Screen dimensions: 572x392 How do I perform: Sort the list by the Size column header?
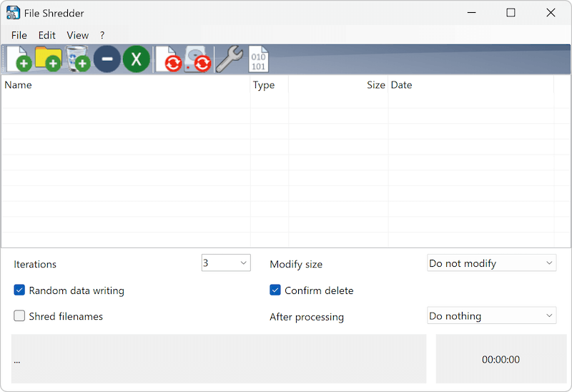click(x=338, y=85)
